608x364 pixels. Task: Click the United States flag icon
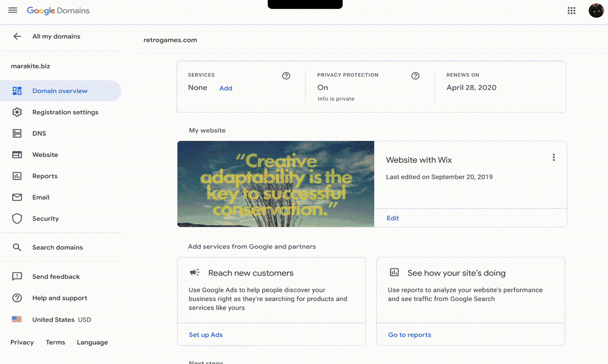(x=17, y=319)
